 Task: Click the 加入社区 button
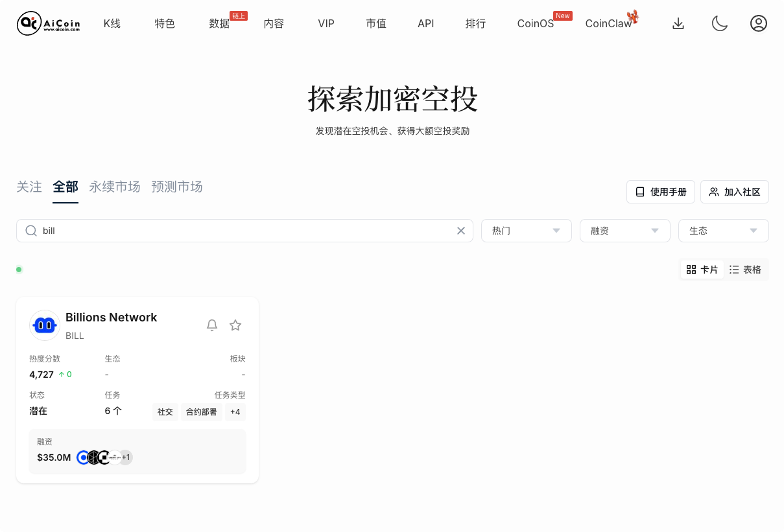735,192
